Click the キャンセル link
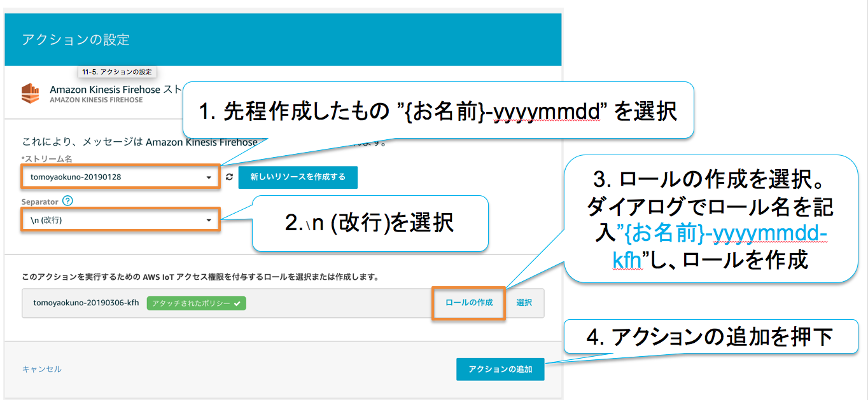The height and width of the screenshot is (400, 868). (42, 369)
